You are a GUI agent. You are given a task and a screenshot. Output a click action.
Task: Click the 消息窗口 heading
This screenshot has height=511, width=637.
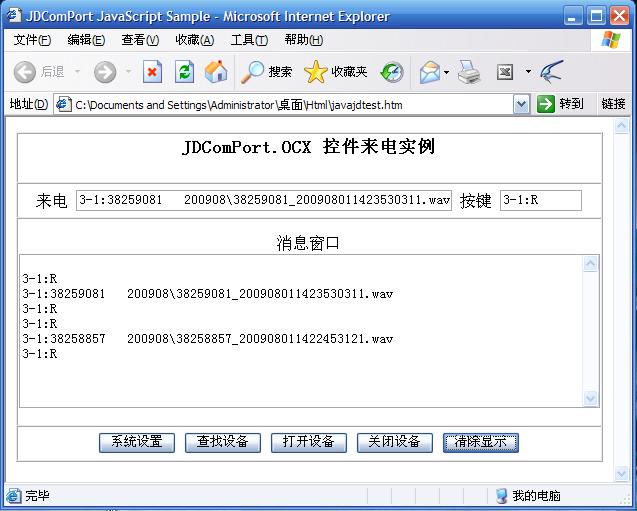coord(308,243)
